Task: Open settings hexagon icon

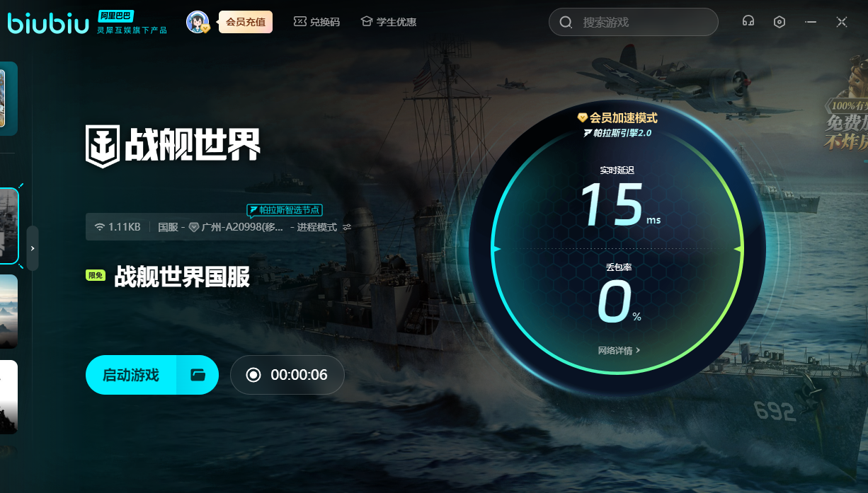Action: pos(780,22)
